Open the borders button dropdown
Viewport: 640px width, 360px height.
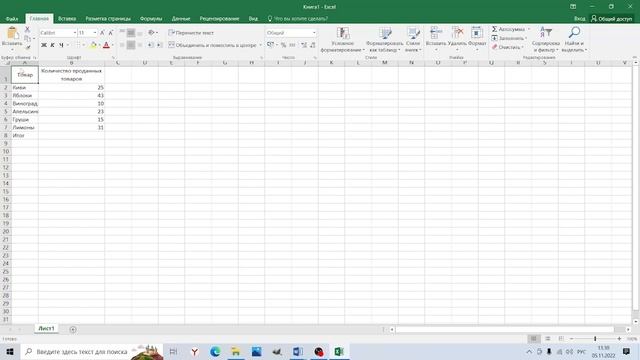pos(84,45)
